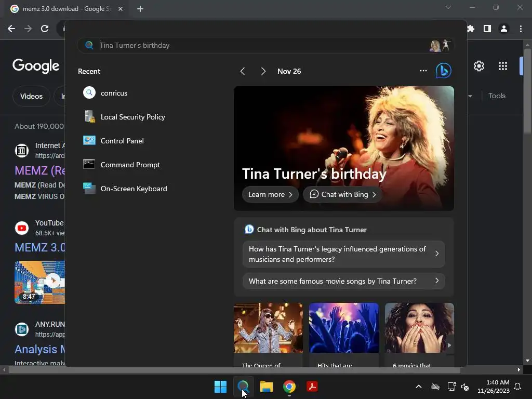Open Bing Chat icon in search panel
This screenshot has height=399, width=532.
[x=443, y=71]
